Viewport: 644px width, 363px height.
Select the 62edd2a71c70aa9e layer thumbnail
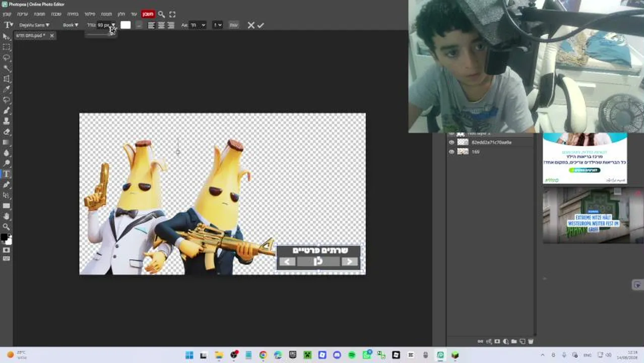pos(463,143)
